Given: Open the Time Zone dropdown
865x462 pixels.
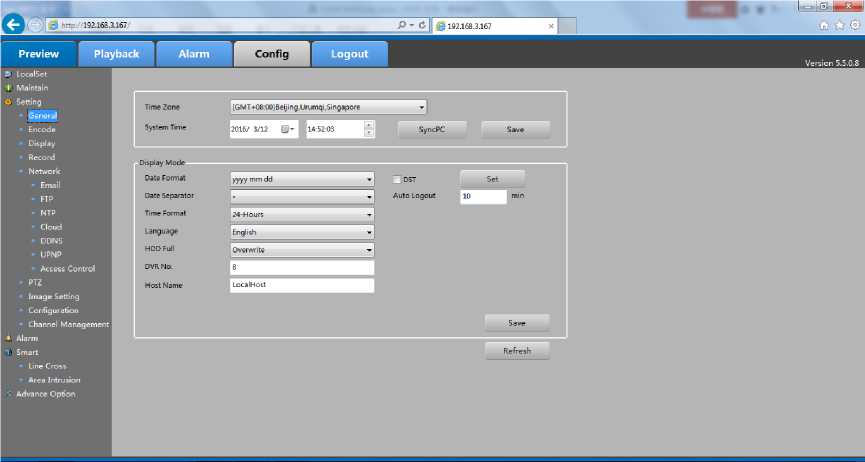Looking at the screenshot, I should (328, 106).
